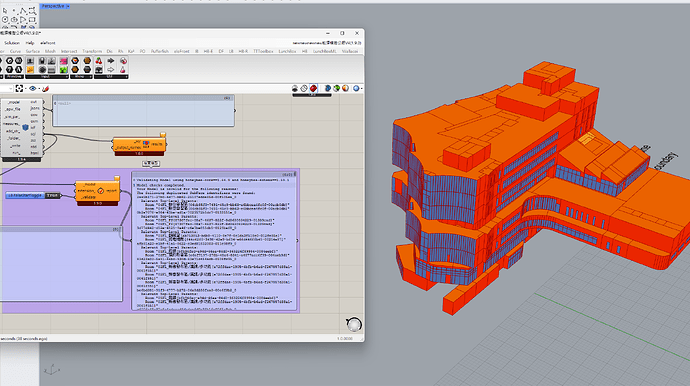Expand the Primitive ribbon panel
Screen dimensions: 690x386
14,77
